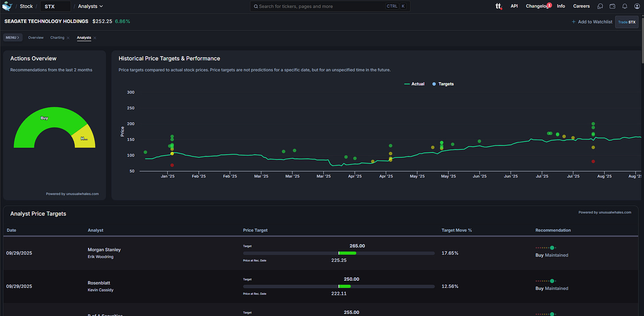The height and width of the screenshot is (316, 644).
Task: Click the Trade STX button
Action: 627,22
